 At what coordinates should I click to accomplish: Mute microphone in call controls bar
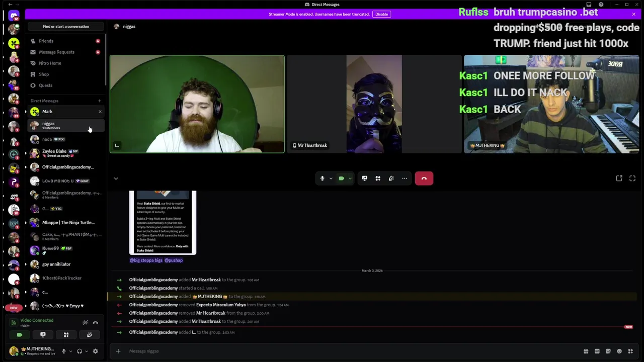click(x=323, y=178)
